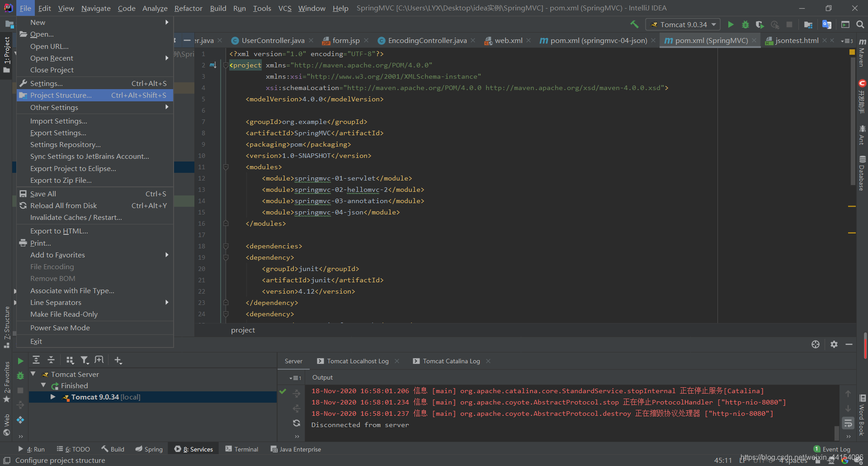868x466 pixels.
Task: Expand the New submenu in the File menu
Action: tap(95, 22)
